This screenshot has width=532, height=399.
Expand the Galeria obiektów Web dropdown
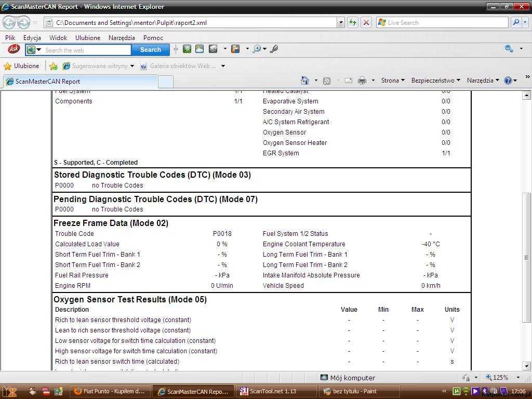point(223,66)
